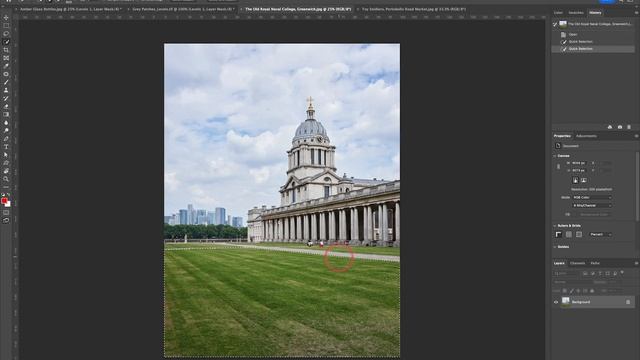The image size is (640, 360).
Task: Select the Gradient tool
Action: click(x=6, y=115)
